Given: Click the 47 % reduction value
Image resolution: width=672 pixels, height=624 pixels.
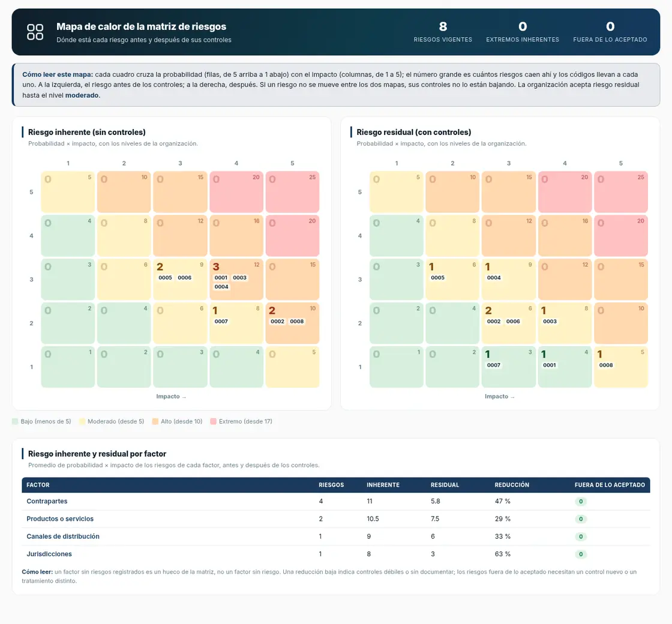Looking at the screenshot, I should coord(503,501).
